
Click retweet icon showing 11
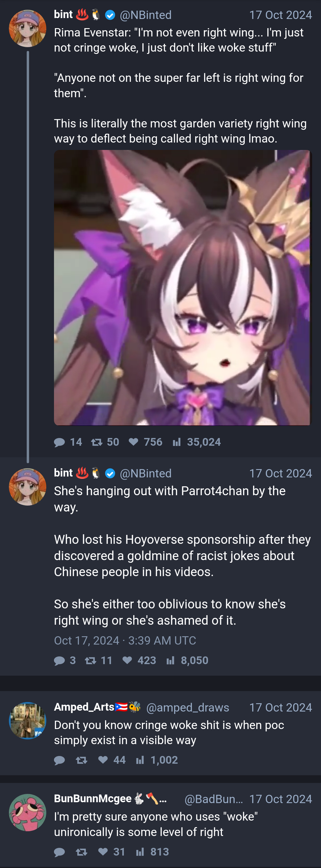pos(90,661)
